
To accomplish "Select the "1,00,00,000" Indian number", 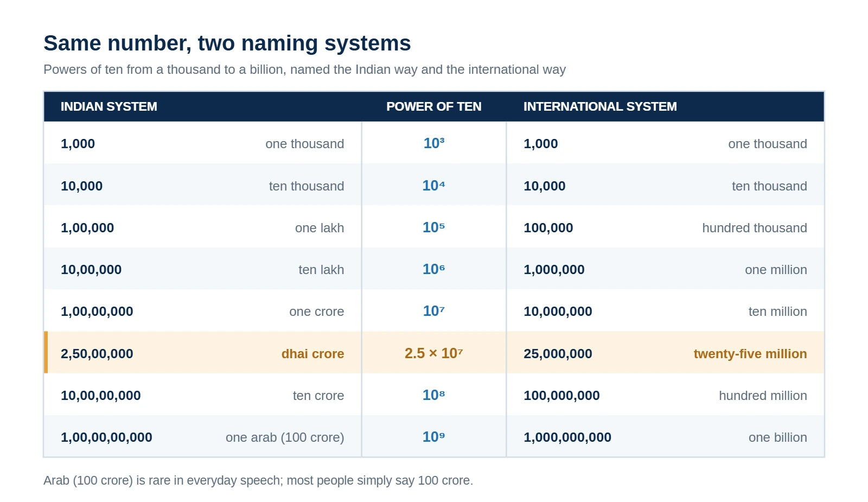I will 97,312.
